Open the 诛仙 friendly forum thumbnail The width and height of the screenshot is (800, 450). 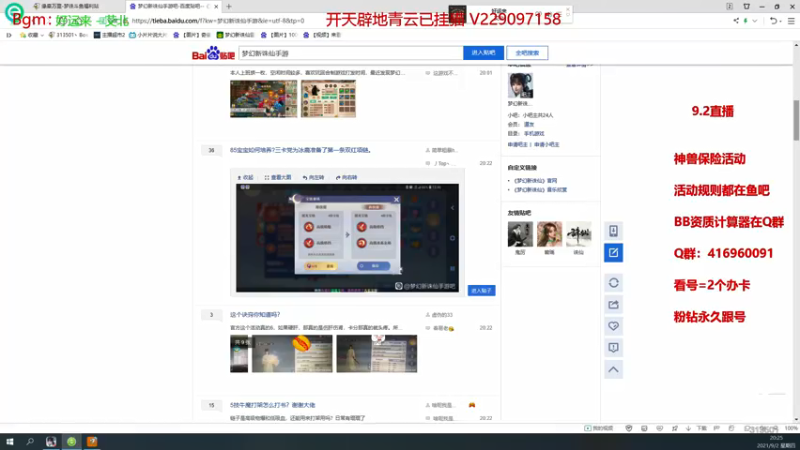[579, 234]
